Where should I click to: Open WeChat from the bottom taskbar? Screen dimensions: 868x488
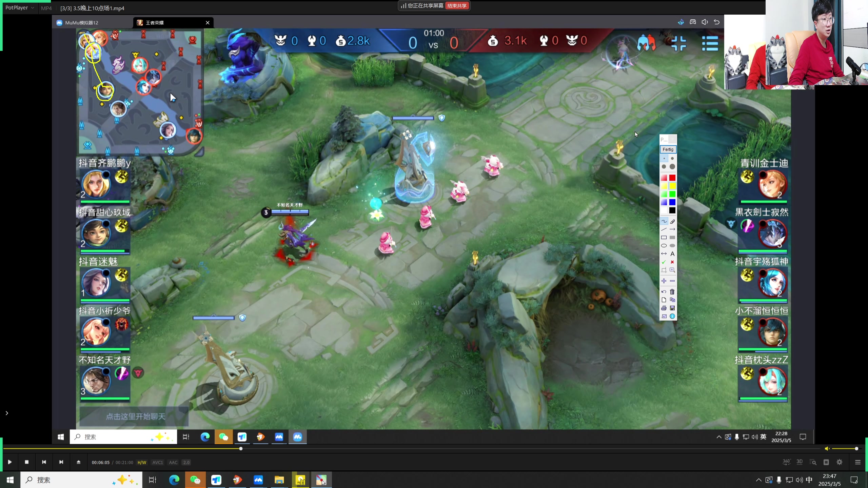point(195,480)
